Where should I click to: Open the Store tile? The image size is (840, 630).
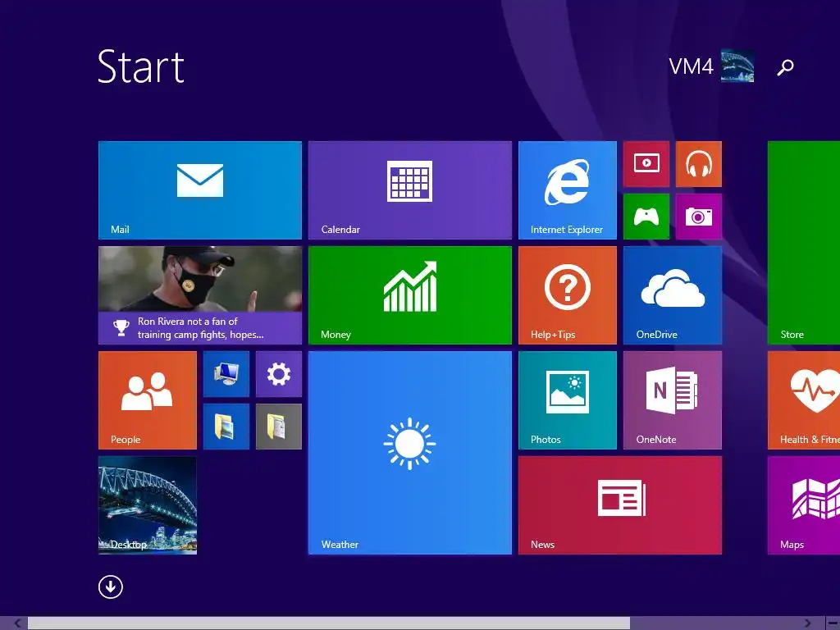804,243
